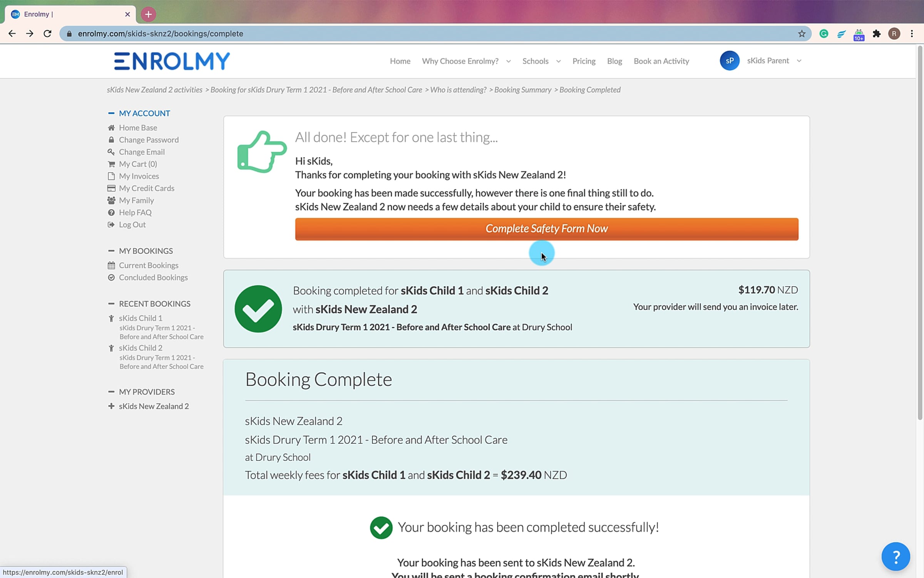Image resolution: width=924 pixels, height=578 pixels.
Task: Open the Log Out link
Action: click(x=132, y=225)
